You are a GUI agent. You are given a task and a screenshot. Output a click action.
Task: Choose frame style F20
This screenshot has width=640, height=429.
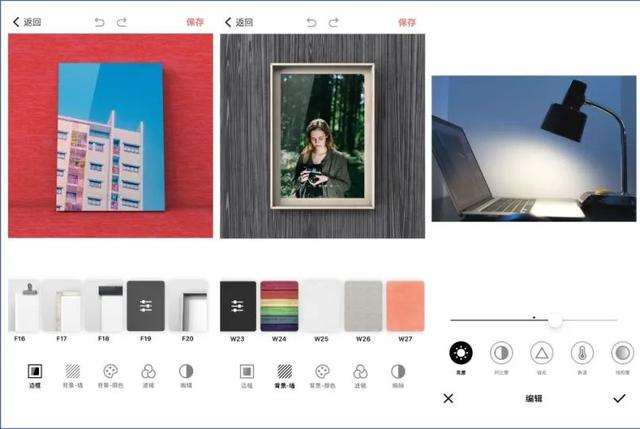point(188,306)
